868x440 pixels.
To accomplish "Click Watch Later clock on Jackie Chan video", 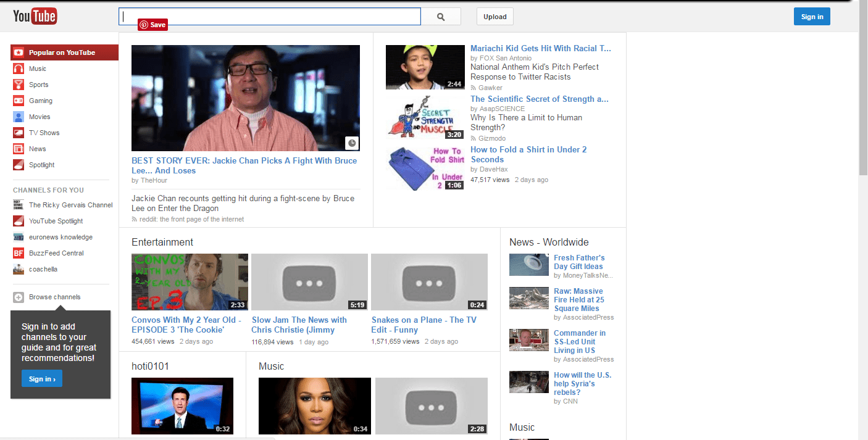I will [351, 143].
